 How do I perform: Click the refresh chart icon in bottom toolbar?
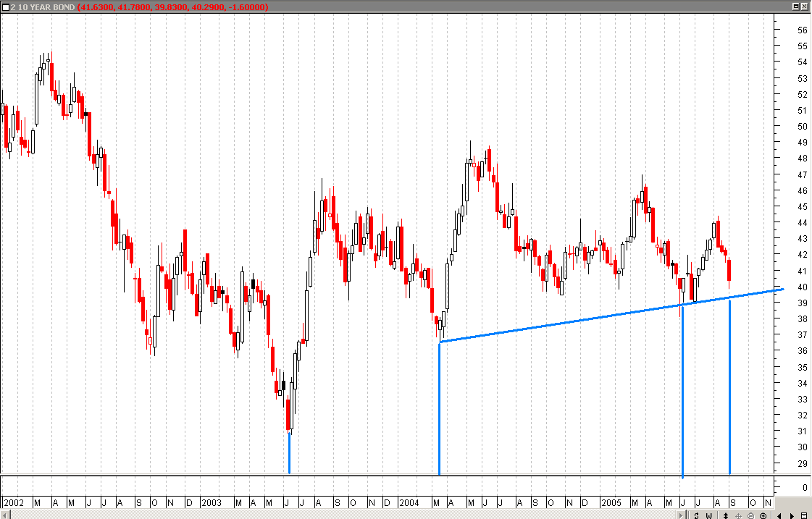pyautogui.click(x=697, y=515)
